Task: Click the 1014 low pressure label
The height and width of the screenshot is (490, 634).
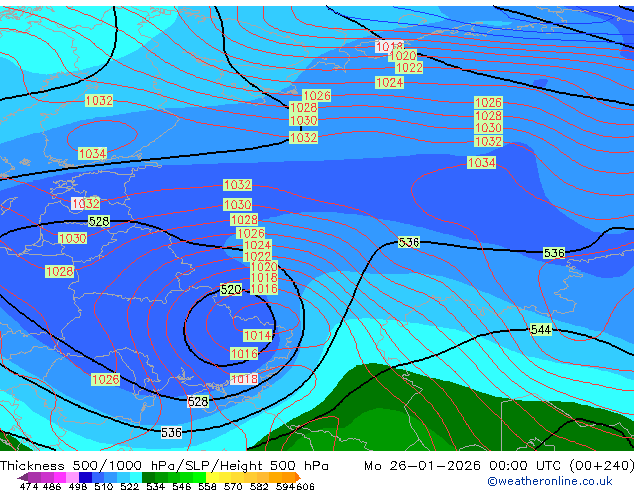Action: [x=258, y=336]
